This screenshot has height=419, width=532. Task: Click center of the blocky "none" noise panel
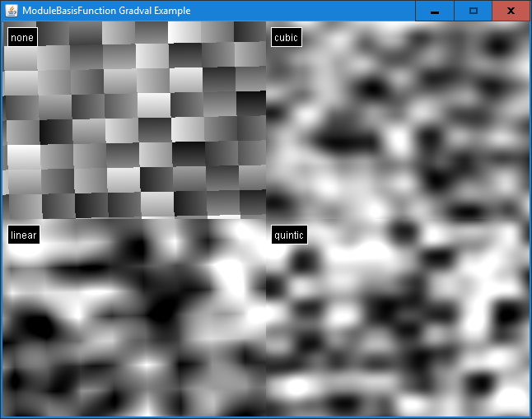tap(134, 120)
